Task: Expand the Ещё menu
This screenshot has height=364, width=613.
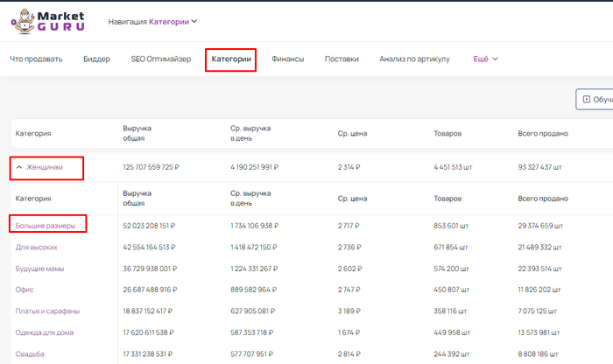Action: coord(485,59)
